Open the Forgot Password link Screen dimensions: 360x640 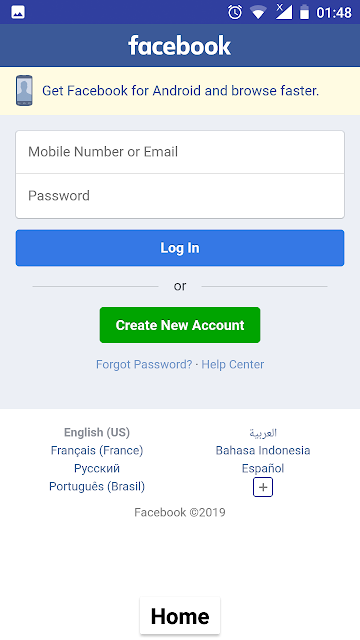(x=144, y=364)
